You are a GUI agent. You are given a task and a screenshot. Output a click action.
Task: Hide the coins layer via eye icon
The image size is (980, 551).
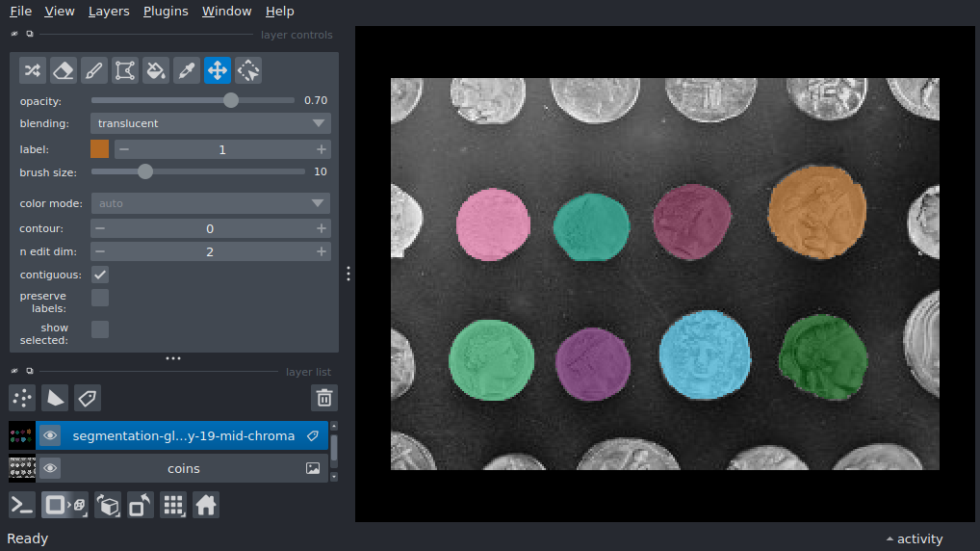click(50, 468)
